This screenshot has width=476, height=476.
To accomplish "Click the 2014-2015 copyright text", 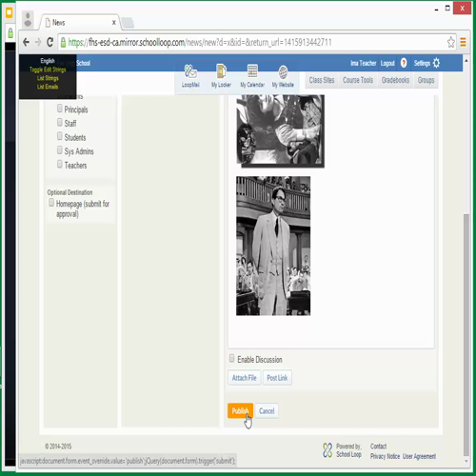I will click(58, 446).
